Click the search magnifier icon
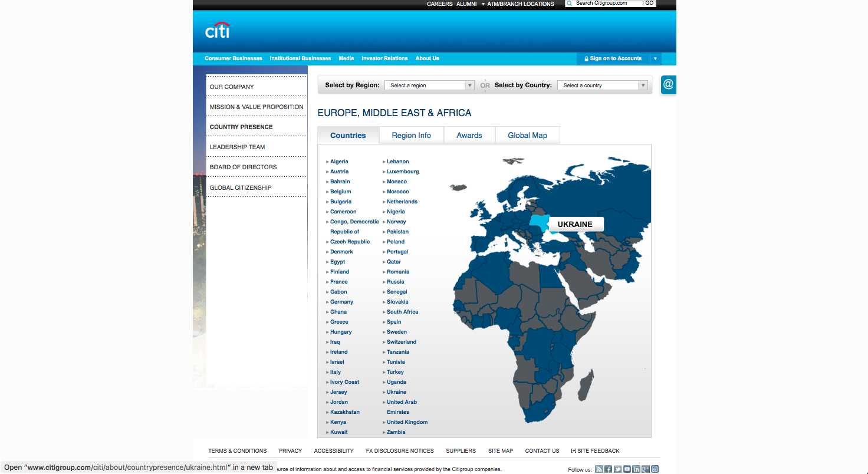This screenshot has height=474, width=868. coord(570,4)
